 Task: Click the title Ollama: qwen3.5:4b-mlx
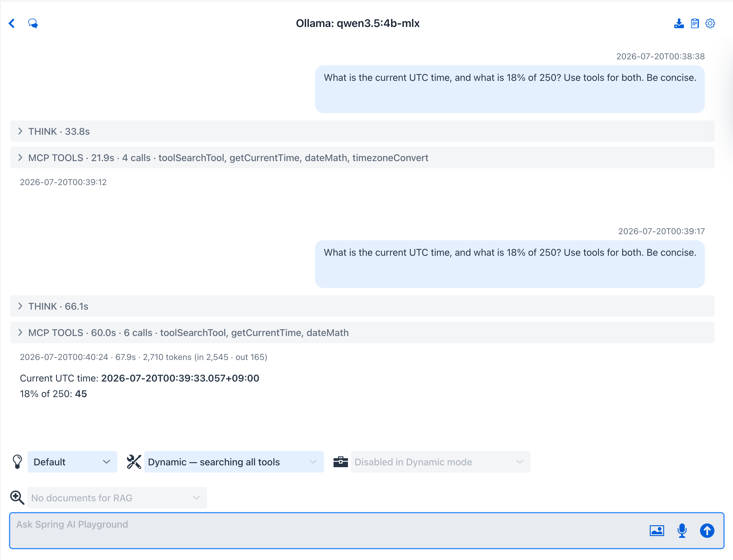358,23
